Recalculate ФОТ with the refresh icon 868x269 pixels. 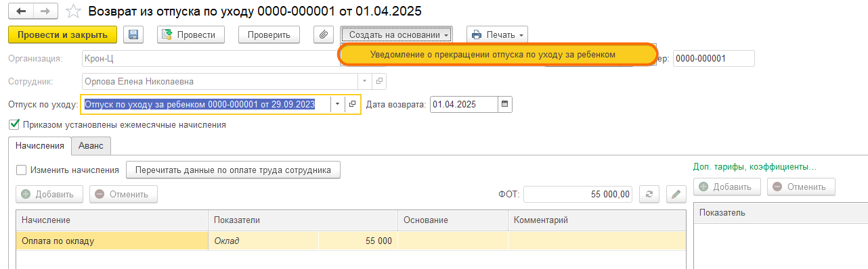(x=649, y=195)
